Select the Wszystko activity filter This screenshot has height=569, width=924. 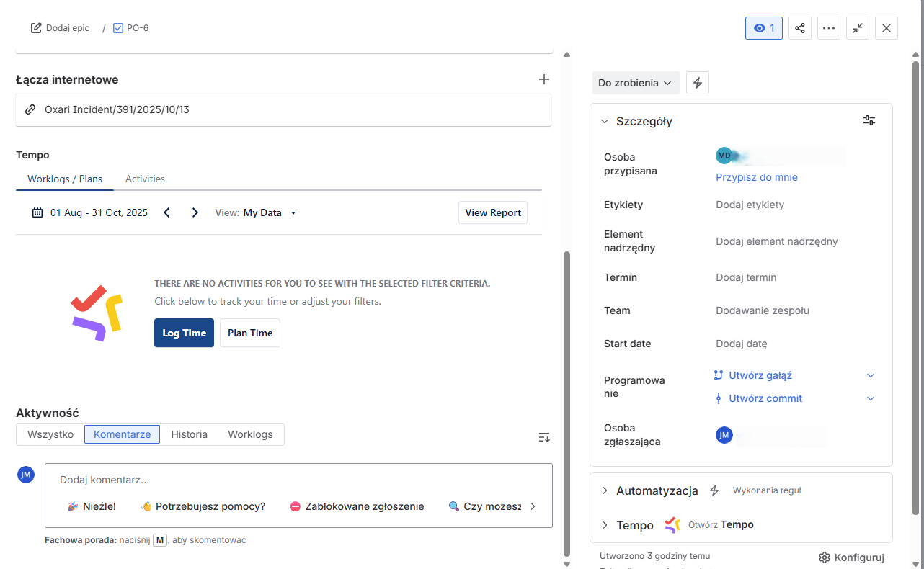pos(50,434)
